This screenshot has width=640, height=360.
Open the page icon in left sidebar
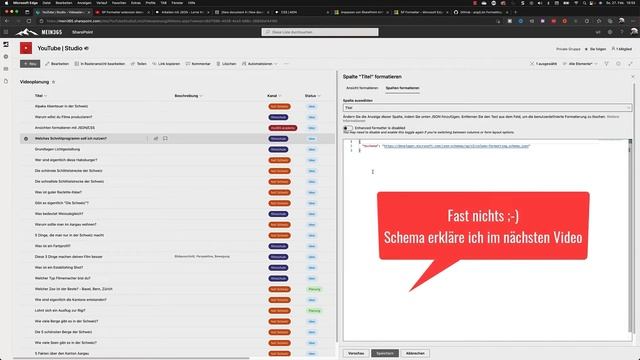(x=6, y=81)
